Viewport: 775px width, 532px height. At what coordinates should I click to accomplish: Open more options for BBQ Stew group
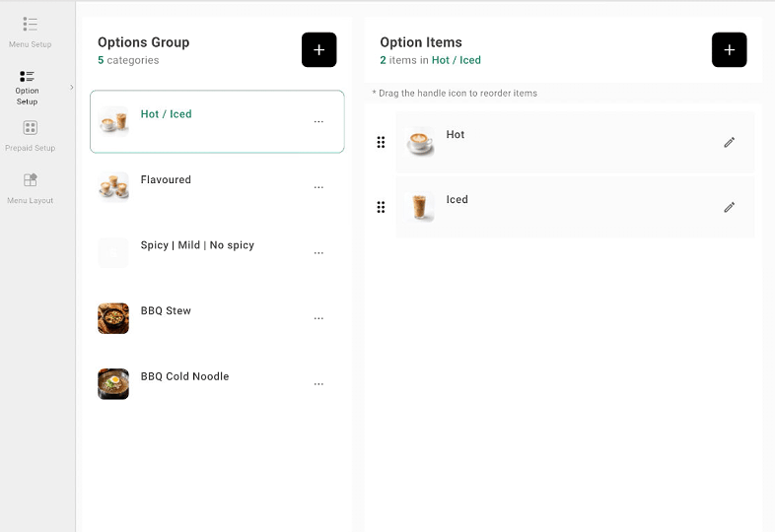click(318, 318)
